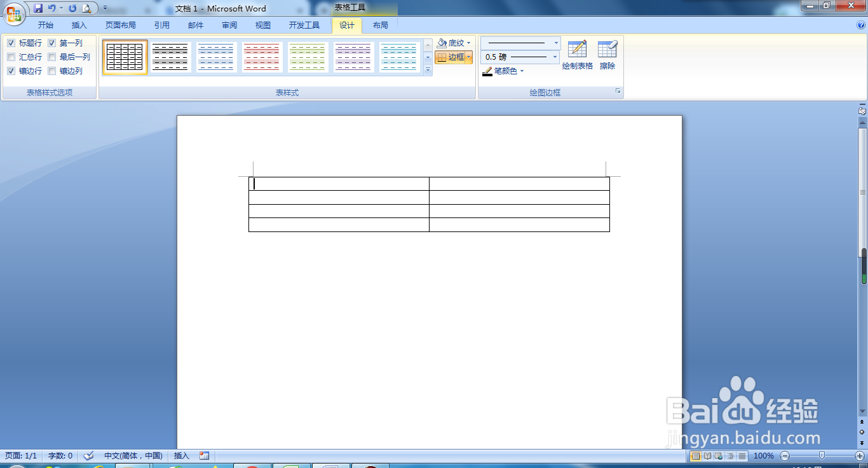Viewport: 868px width, 468px height.
Task: Select the Draw Table (绘制表格) tool
Action: click(x=577, y=55)
